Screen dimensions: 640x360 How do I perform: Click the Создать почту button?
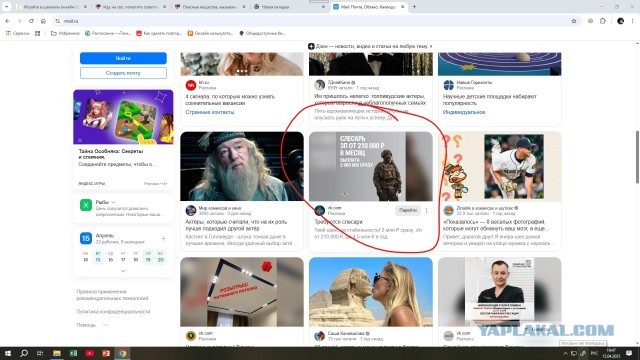123,73
